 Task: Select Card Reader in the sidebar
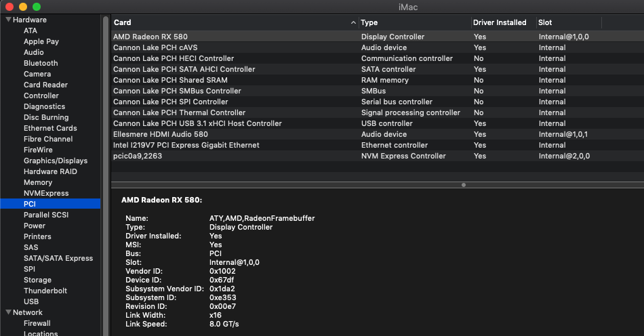click(45, 85)
